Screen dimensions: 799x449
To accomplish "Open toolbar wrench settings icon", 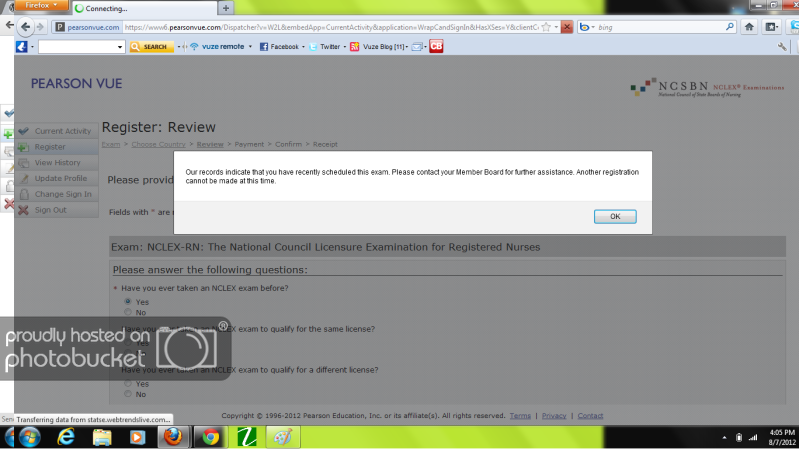I will click(782, 46).
